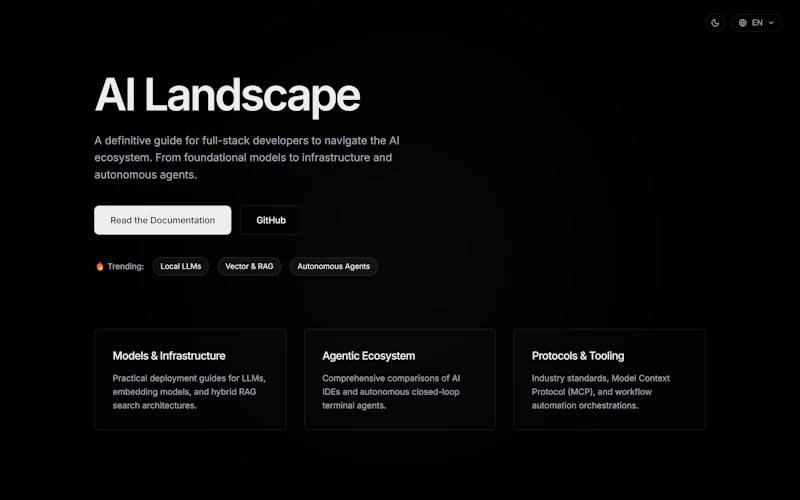Click the 'Trending:' label

coord(126,266)
